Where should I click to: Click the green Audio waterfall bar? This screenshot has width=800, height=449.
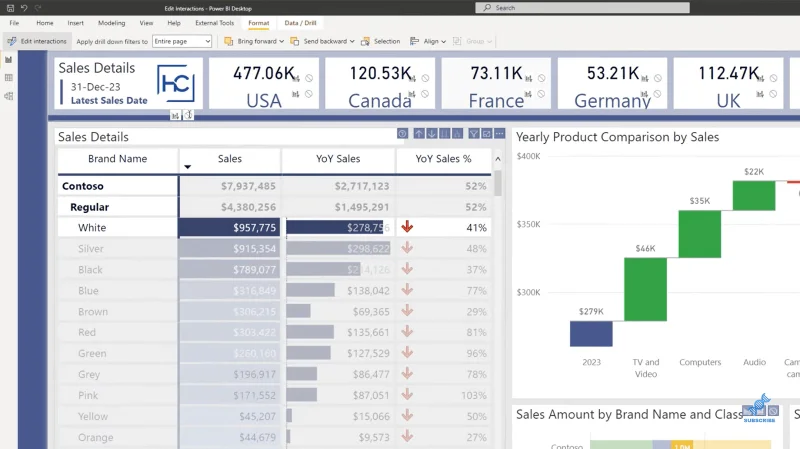pyautogui.click(x=754, y=195)
